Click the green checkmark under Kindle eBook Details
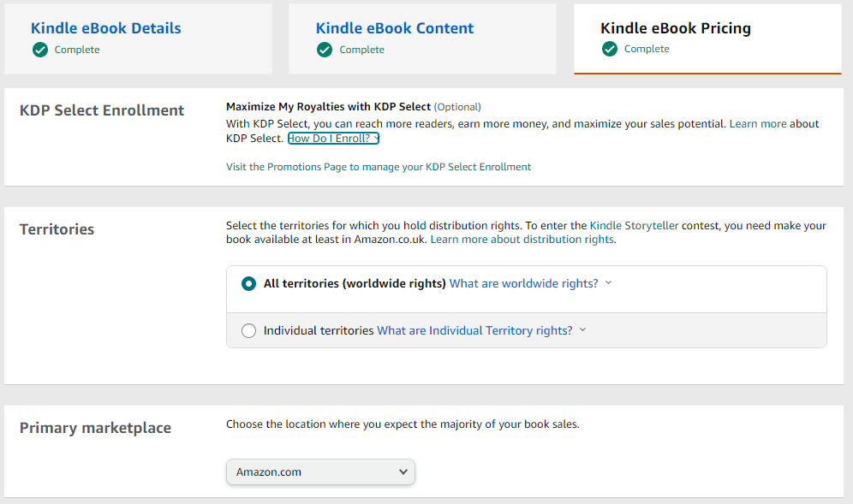The image size is (853, 504). 39,50
